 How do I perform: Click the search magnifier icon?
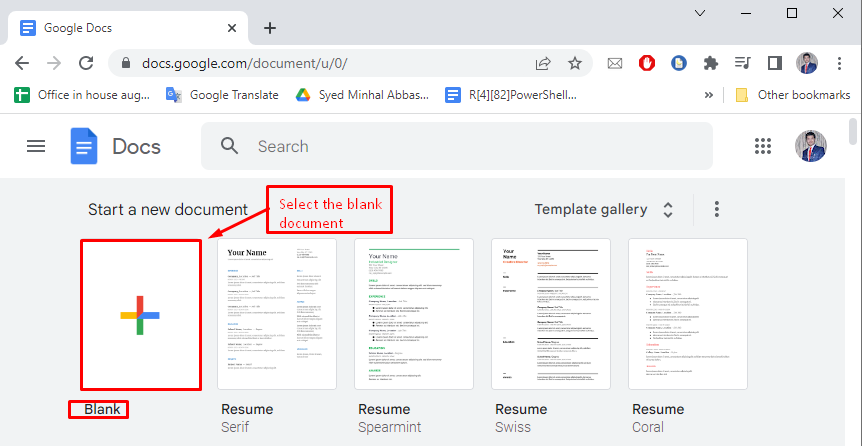click(x=229, y=146)
